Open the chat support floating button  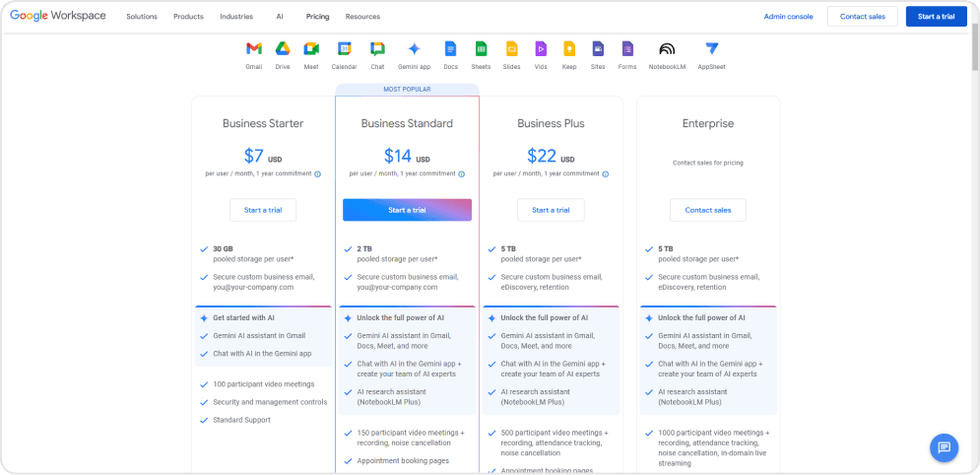(x=944, y=447)
